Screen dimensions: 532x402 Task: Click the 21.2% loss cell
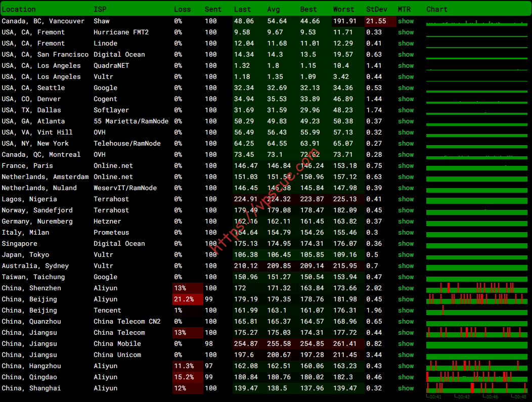pos(188,299)
